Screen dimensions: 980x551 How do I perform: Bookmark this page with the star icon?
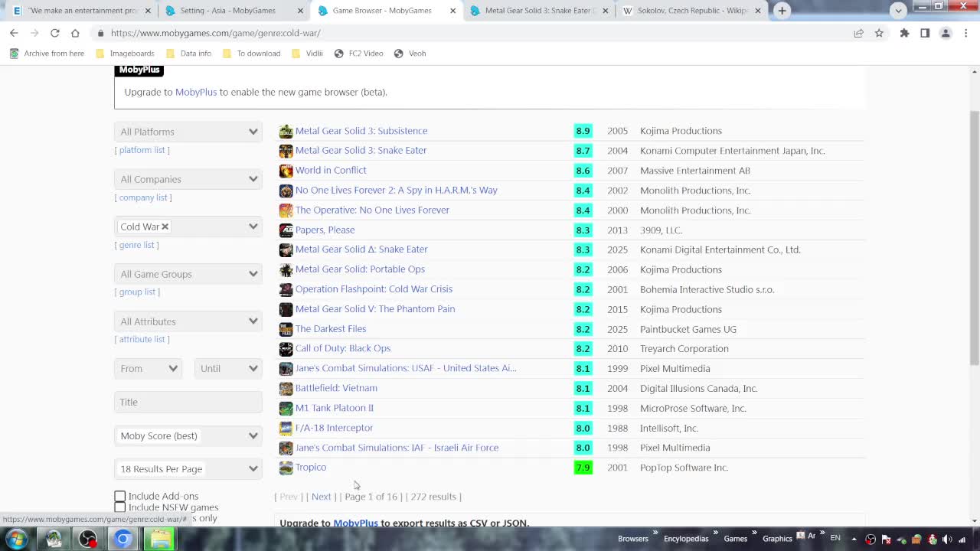(x=879, y=33)
